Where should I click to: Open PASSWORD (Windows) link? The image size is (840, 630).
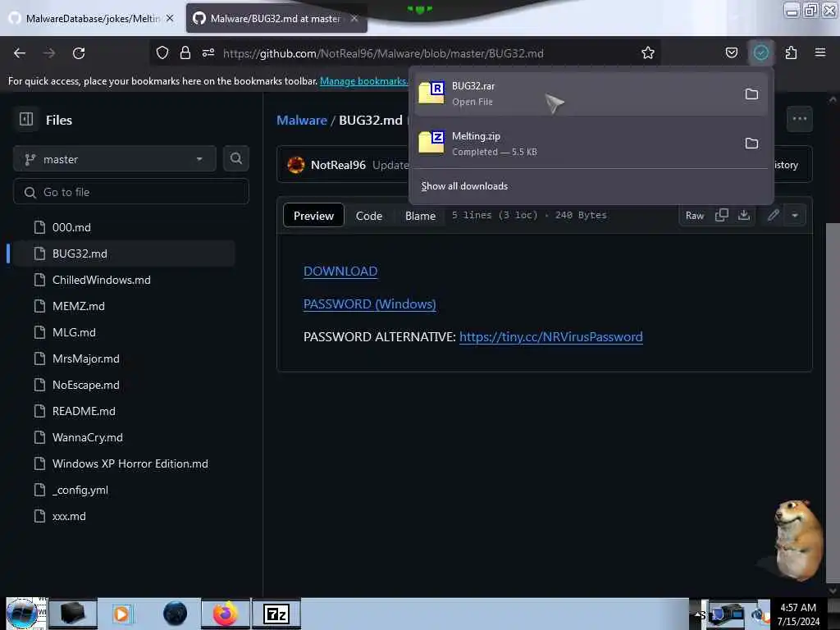pos(370,304)
